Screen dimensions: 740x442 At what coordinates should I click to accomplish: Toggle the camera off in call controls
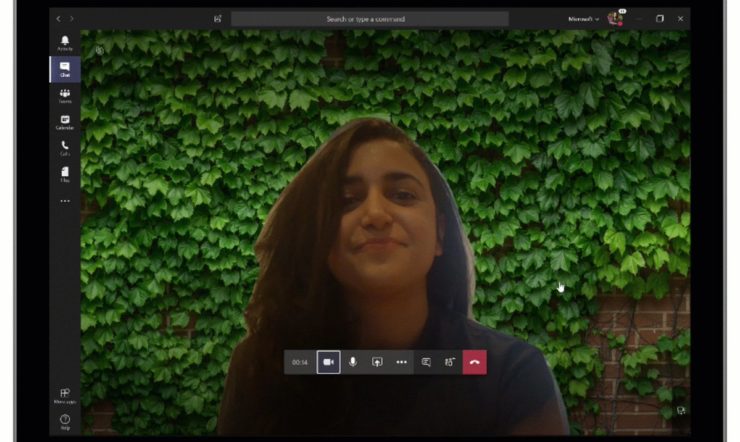(x=328, y=362)
